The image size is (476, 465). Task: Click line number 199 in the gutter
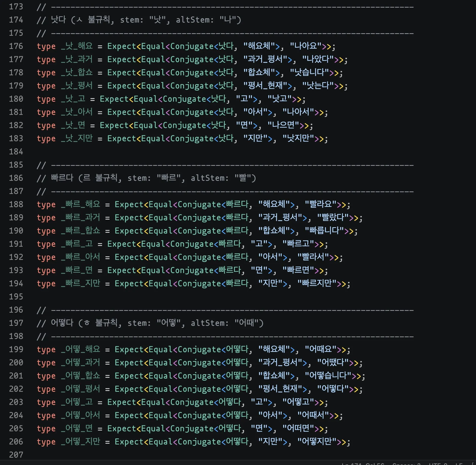[x=16, y=349]
